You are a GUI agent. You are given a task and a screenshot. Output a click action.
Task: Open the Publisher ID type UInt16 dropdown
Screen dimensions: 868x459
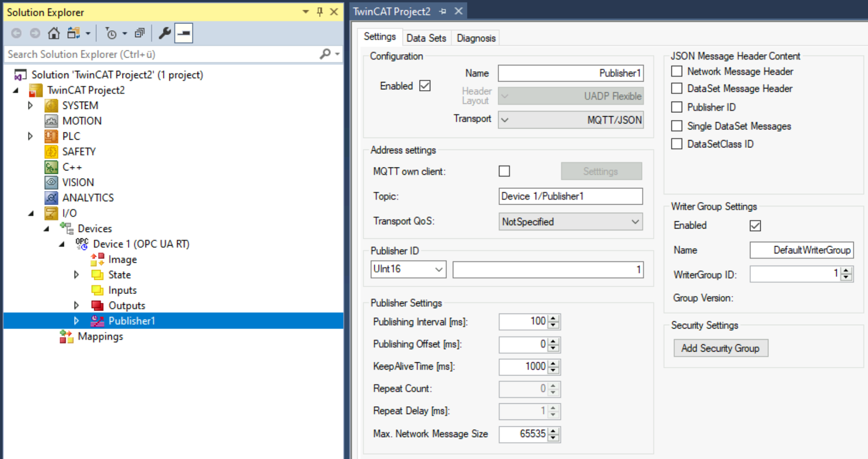pos(408,269)
